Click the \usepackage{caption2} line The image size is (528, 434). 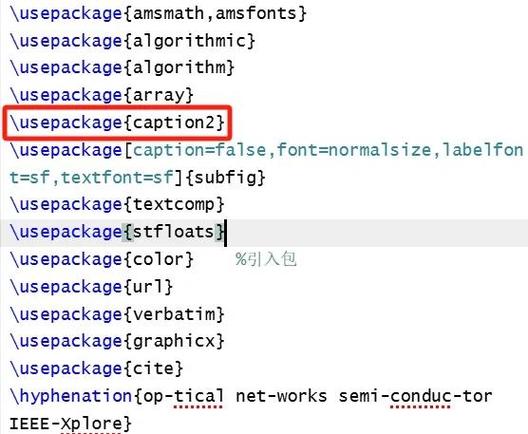coord(117,122)
